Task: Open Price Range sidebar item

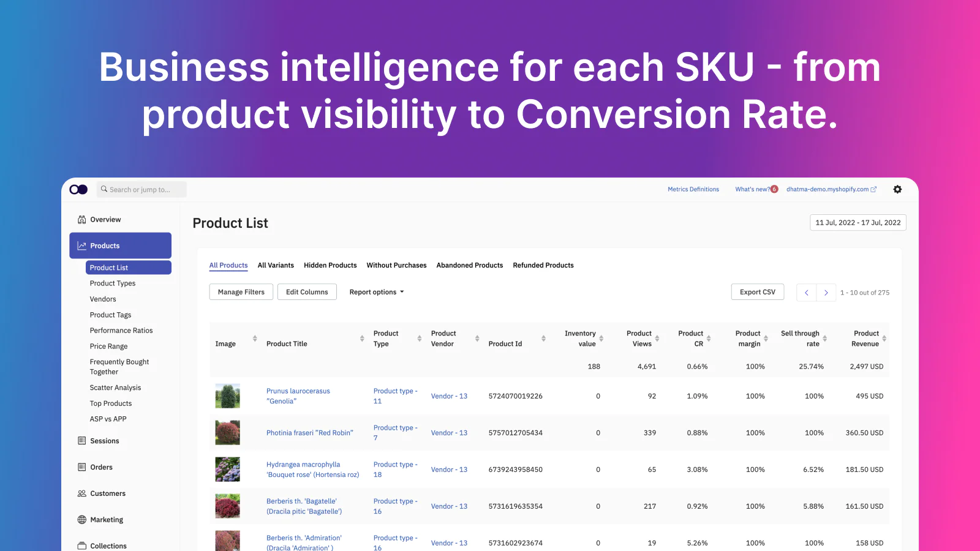Action: point(108,347)
